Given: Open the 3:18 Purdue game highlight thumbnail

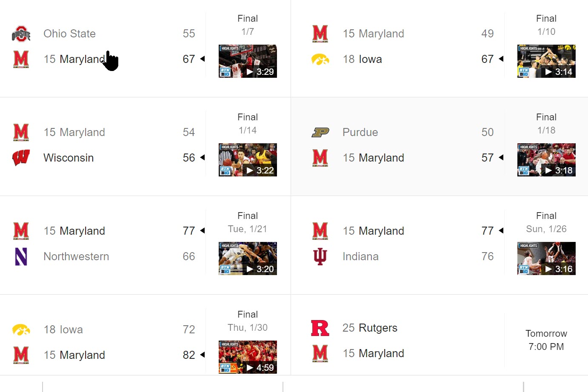Looking at the screenshot, I should click(546, 160).
